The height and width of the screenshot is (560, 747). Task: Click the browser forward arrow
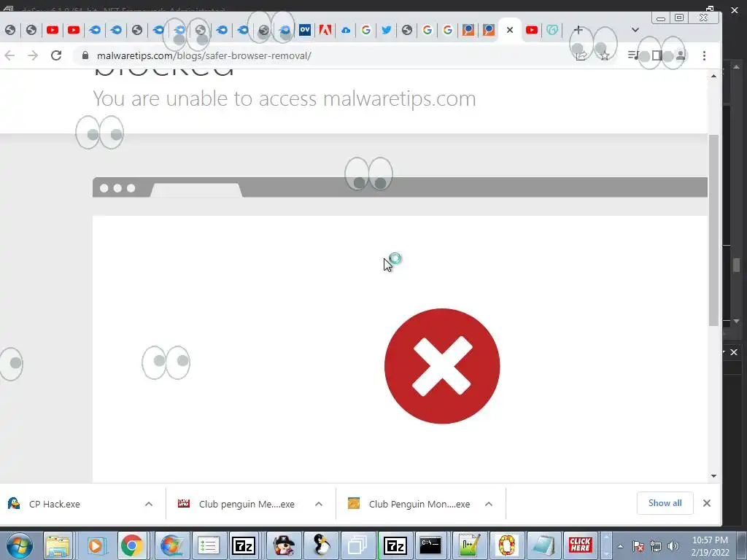point(32,55)
